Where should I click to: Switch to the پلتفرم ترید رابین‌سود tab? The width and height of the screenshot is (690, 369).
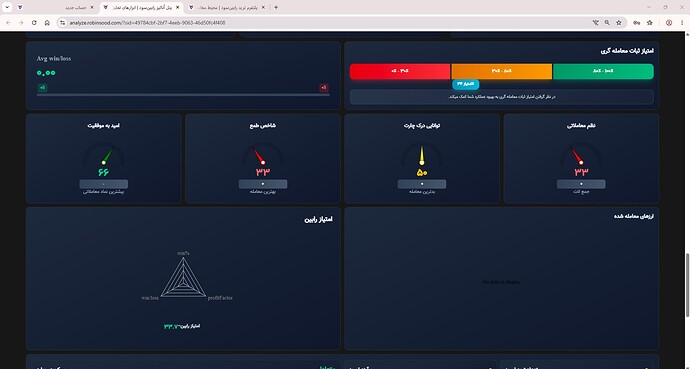click(x=227, y=7)
